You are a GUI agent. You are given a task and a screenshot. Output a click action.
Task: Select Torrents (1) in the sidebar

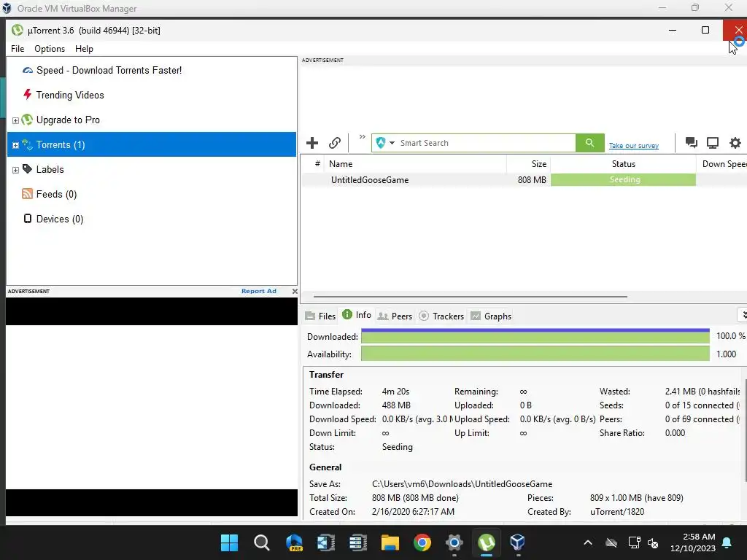pos(152,144)
